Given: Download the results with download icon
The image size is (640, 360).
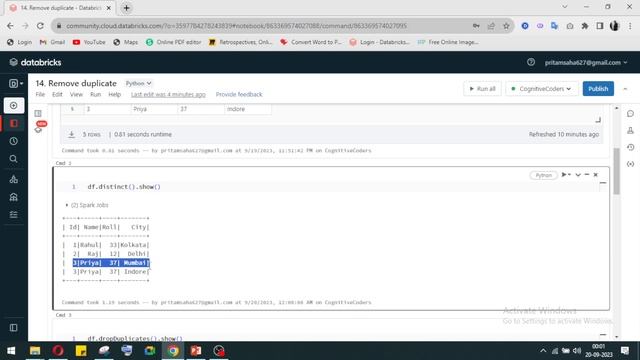Looking at the screenshot, I should (x=71, y=134).
